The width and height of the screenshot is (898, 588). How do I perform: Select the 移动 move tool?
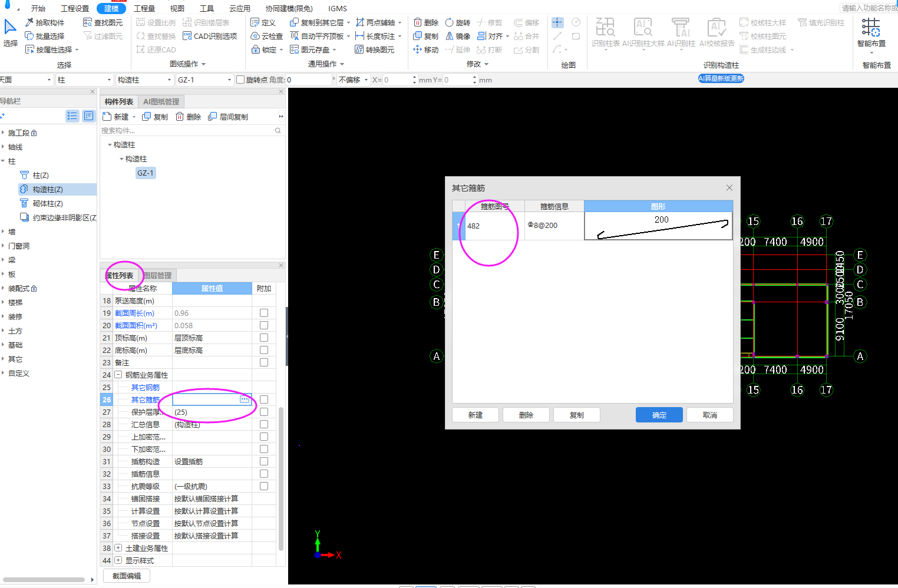tap(426, 49)
